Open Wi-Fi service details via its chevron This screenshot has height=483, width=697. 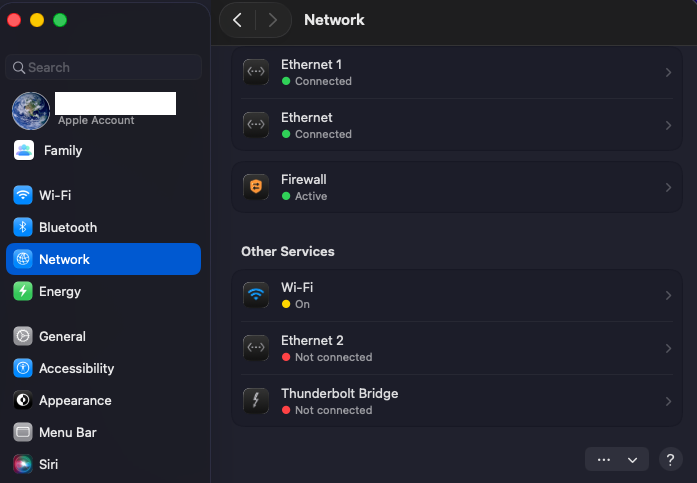tap(668, 295)
